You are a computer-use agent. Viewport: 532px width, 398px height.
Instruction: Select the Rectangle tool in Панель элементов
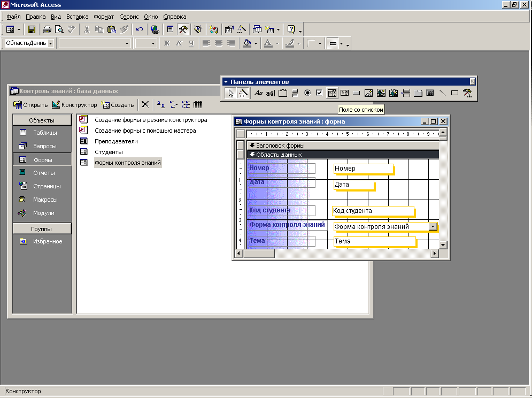(x=454, y=93)
